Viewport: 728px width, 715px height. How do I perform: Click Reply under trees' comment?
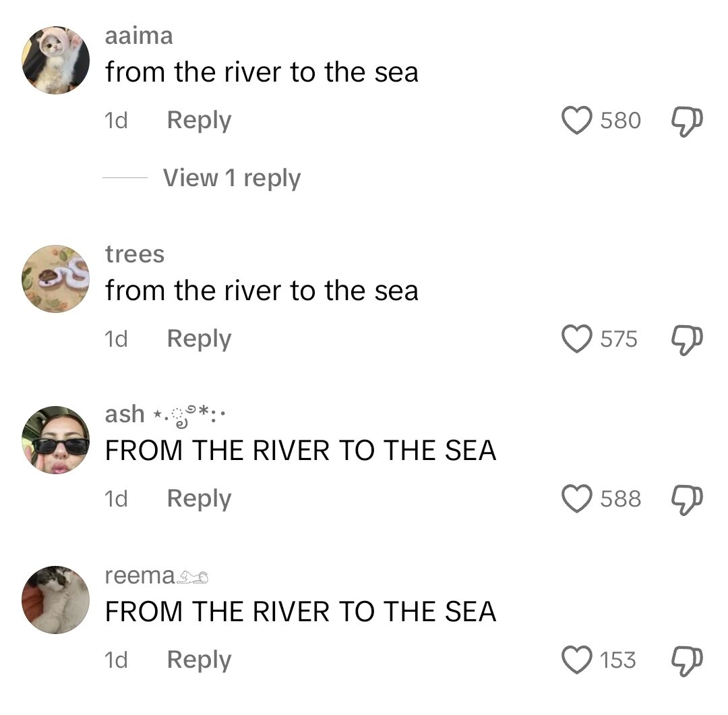(198, 339)
